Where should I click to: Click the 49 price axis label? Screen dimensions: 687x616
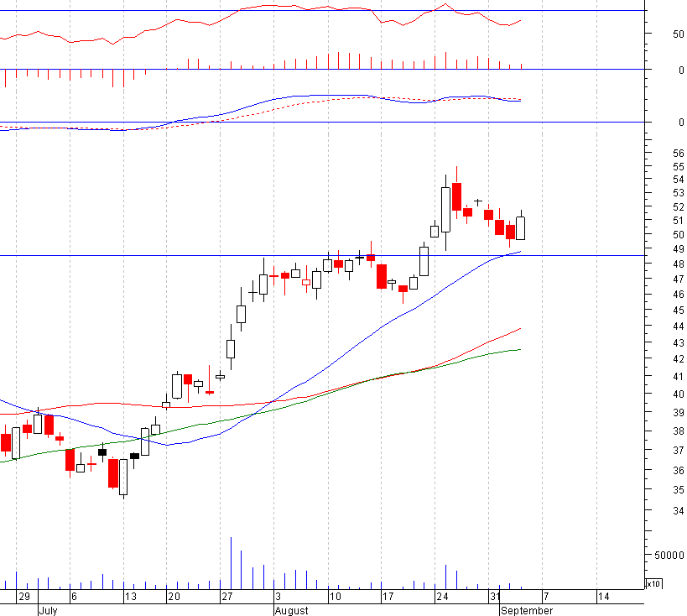pos(679,249)
